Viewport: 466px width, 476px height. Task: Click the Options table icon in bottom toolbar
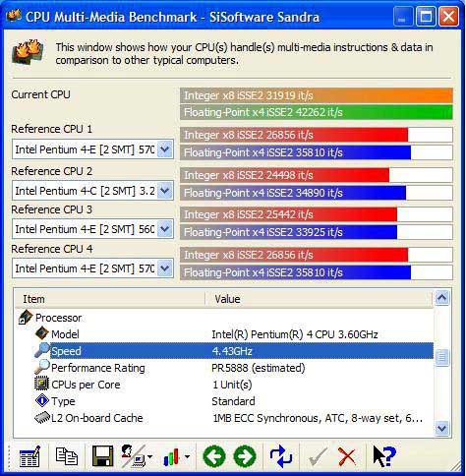(x=29, y=456)
